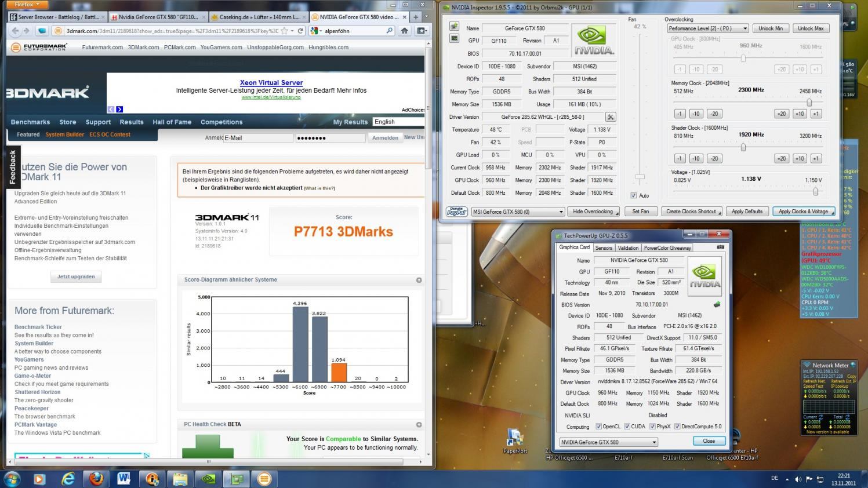Click the NVIDIA icon on the taskbar

[x=208, y=479]
